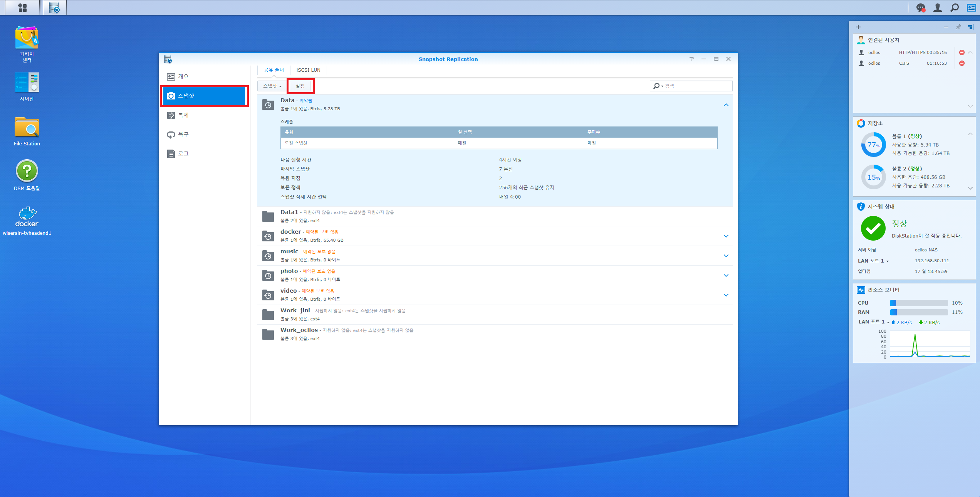Expand the video shared folder row
980x497 pixels.
click(726, 295)
